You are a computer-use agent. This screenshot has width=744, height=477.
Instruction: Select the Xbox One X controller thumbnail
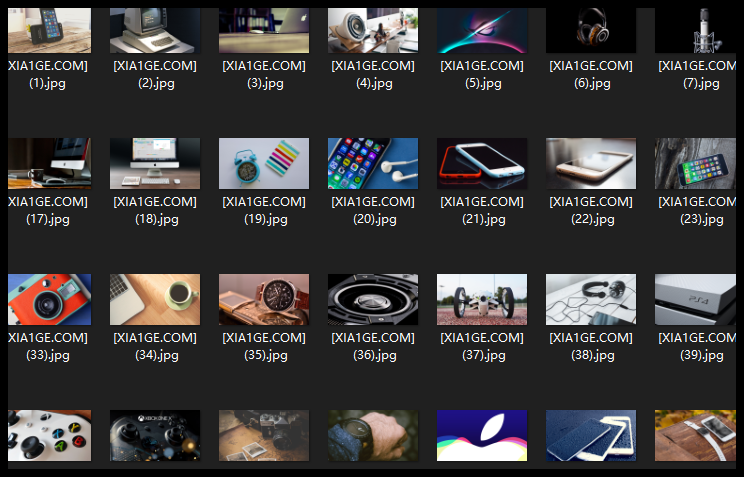[155, 435]
